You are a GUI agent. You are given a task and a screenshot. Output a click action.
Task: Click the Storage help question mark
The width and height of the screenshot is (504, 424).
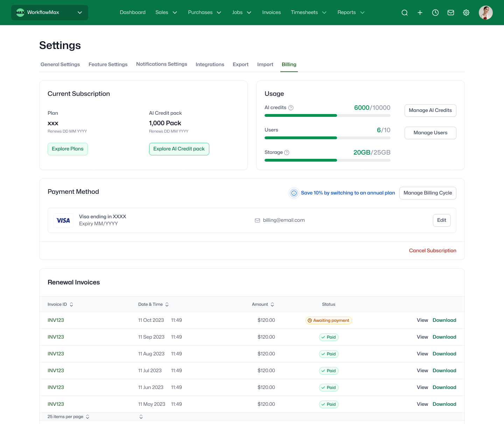pyautogui.click(x=287, y=153)
